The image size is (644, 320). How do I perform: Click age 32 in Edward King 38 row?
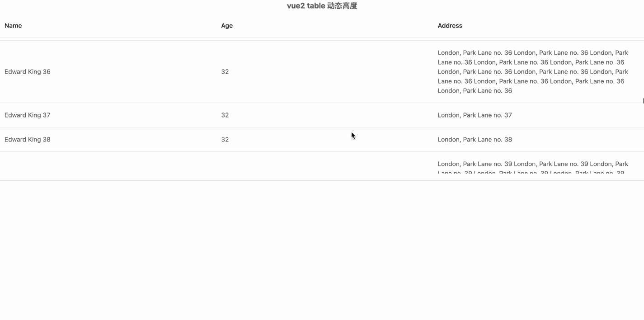point(225,140)
